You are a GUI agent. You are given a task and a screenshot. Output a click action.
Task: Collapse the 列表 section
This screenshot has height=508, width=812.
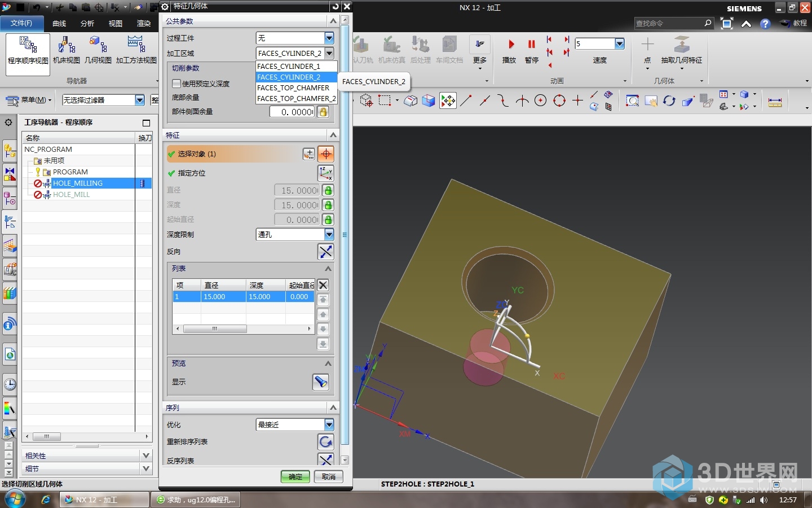click(328, 268)
